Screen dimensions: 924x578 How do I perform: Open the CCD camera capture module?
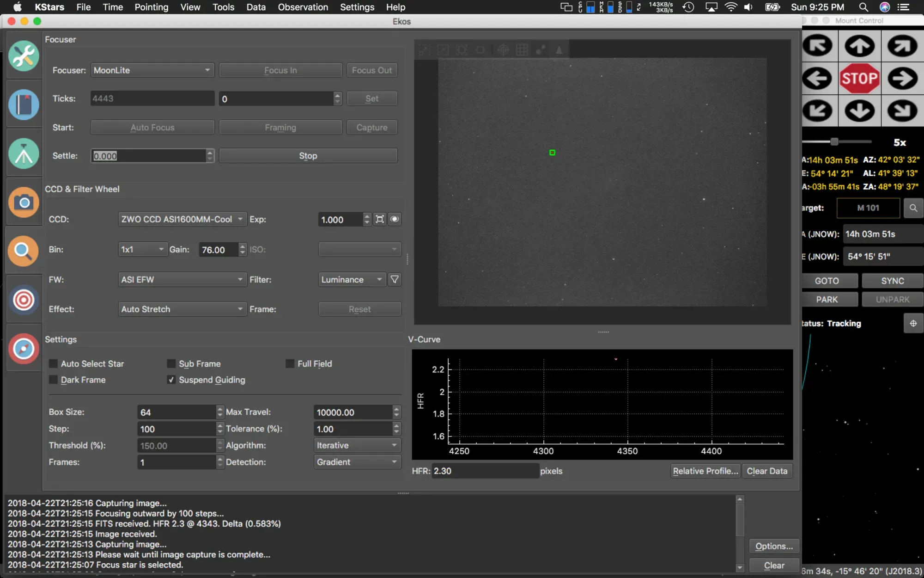point(24,202)
